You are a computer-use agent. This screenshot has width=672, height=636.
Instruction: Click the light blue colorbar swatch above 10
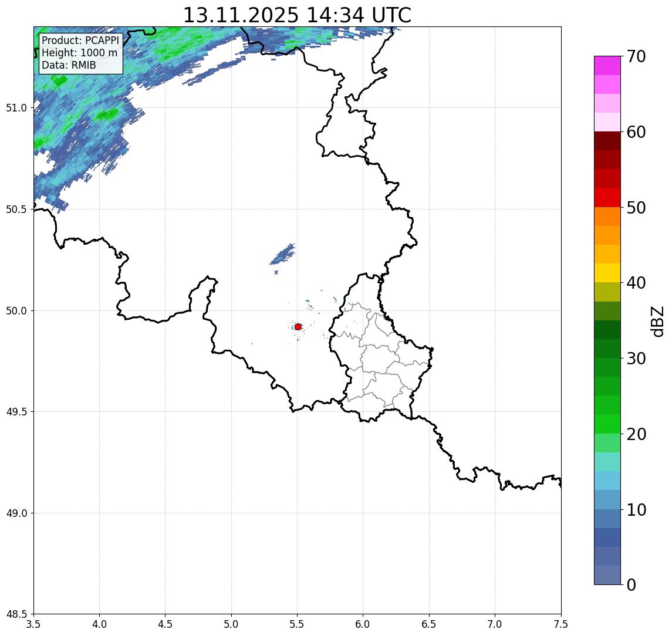pyautogui.click(x=607, y=499)
